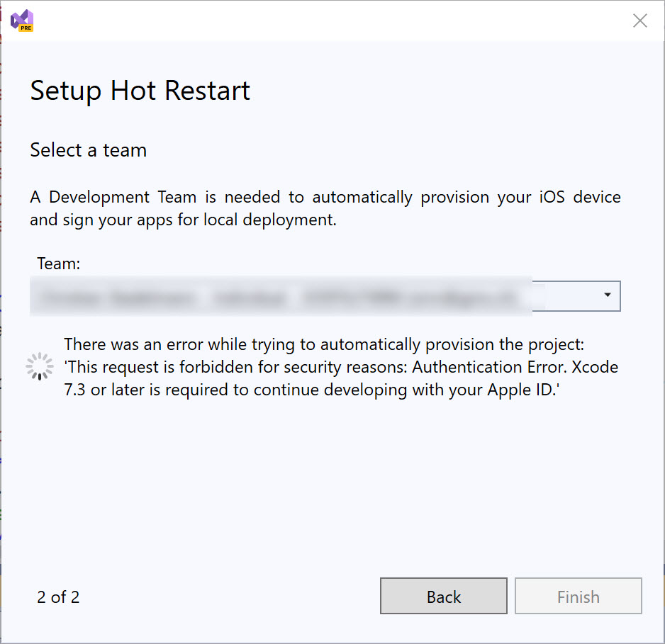Click the 'Select a team' subtitle
This screenshot has width=665, height=644.
click(x=88, y=150)
